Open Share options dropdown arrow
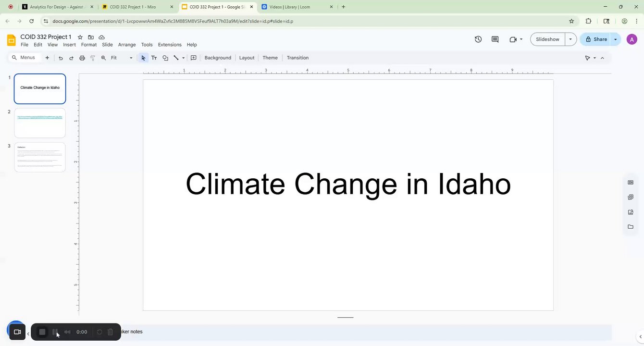The height and width of the screenshot is (346, 644). (616, 39)
